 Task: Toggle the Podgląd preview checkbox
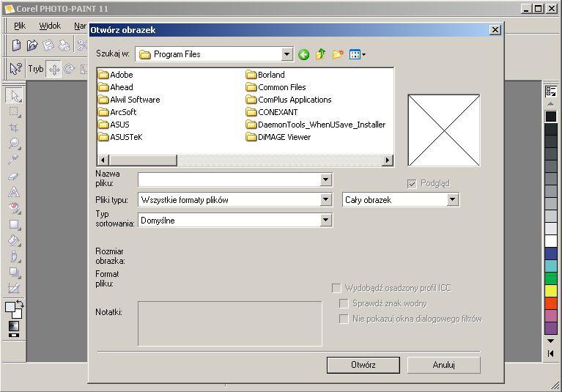pyautogui.click(x=412, y=184)
